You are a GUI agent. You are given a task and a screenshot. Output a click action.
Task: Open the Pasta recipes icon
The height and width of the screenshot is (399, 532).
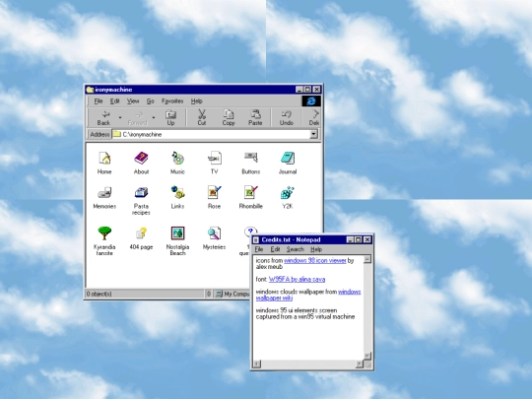point(141,201)
